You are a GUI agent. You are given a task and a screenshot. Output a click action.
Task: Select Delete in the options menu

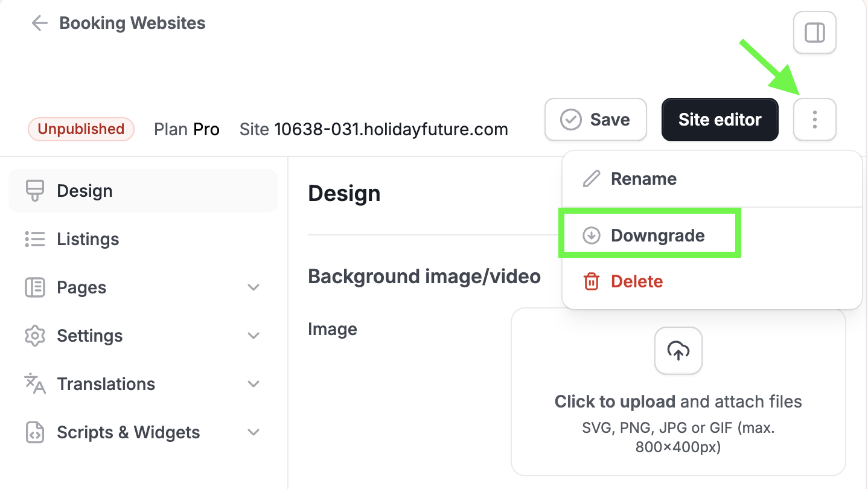(x=712, y=281)
